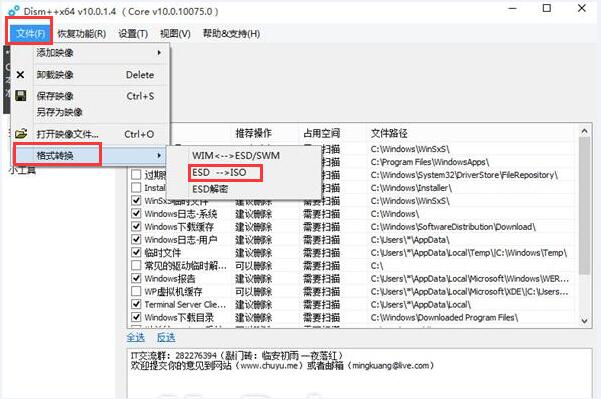This screenshot has width=601, height=399.
Task: Toggle the WinSxS临时文件 checkbox
Action: (x=136, y=200)
